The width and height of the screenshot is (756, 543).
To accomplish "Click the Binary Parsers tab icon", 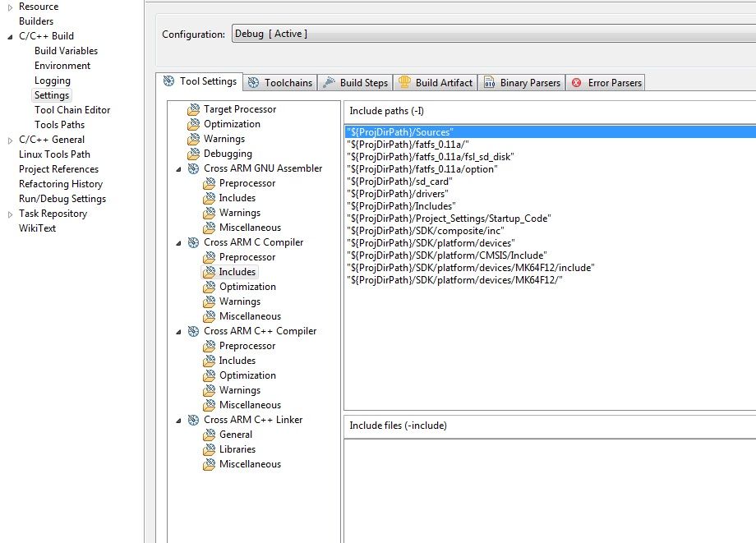I will coord(490,82).
